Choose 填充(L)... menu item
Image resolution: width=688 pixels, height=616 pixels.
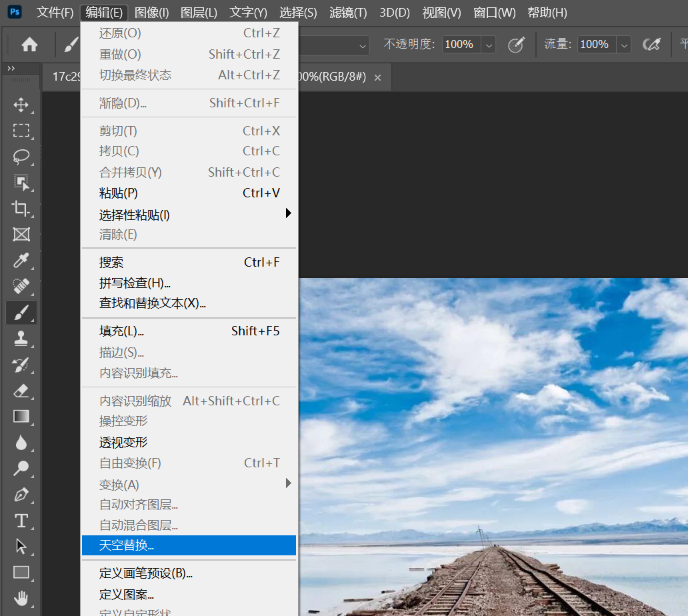(189, 331)
